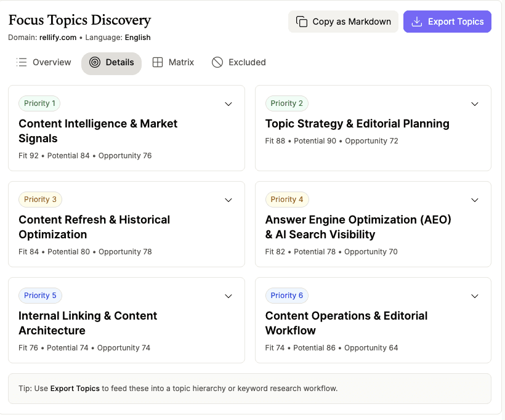Expand the Priority 4 card chevron
This screenshot has width=505, height=420.
click(475, 200)
